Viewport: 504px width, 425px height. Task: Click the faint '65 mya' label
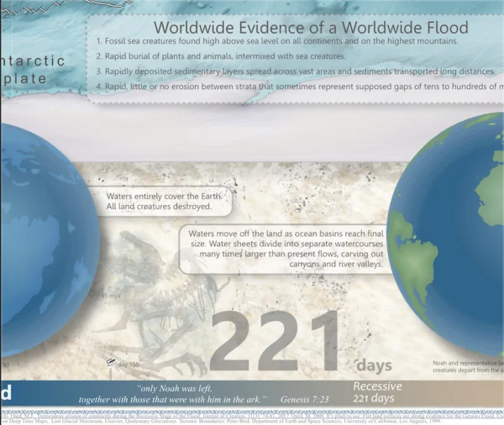111,296
